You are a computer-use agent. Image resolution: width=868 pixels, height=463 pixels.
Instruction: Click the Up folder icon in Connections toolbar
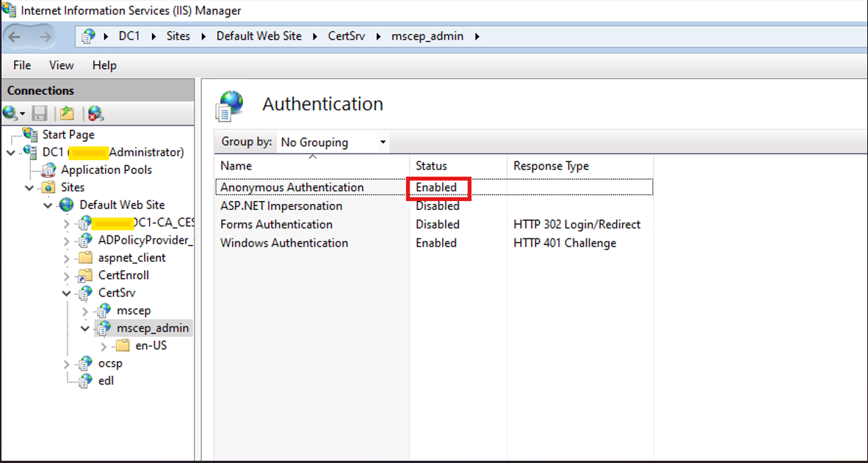pos(67,113)
